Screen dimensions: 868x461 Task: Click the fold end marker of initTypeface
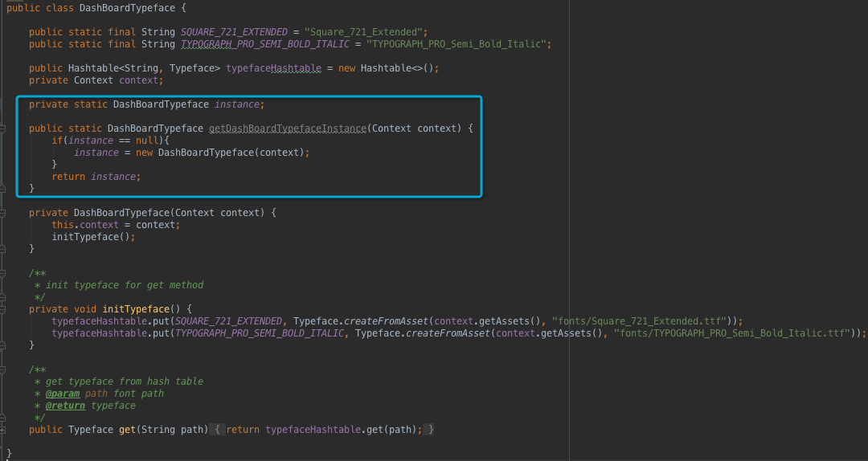pos(2,345)
